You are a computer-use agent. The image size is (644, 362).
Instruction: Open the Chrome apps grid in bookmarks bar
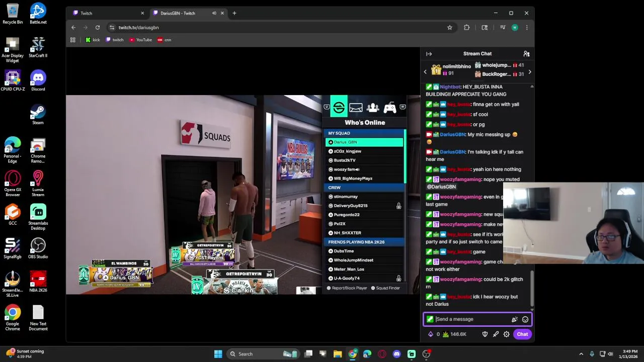tap(73, 40)
